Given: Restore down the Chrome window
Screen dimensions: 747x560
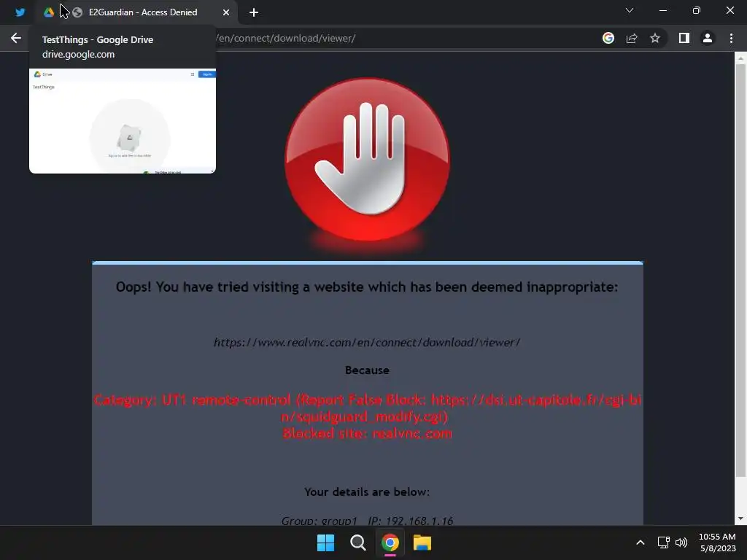Looking at the screenshot, I should 697,10.
